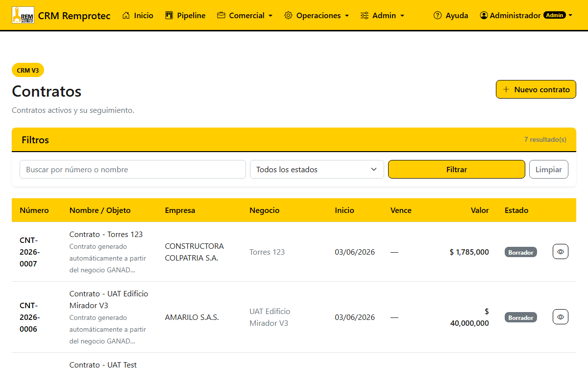This screenshot has height=368, width=588.
Task: Click the Negocio column header
Action: (x=265, y=210)
